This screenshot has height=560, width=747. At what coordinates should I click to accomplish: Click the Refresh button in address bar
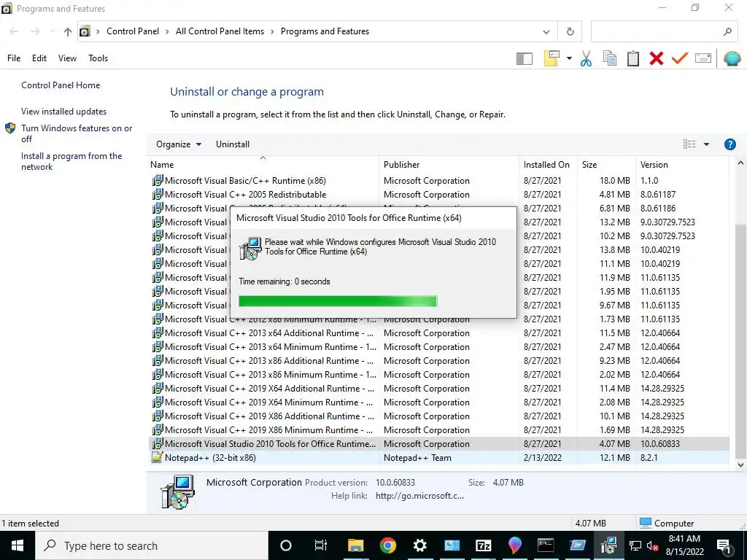570,32
